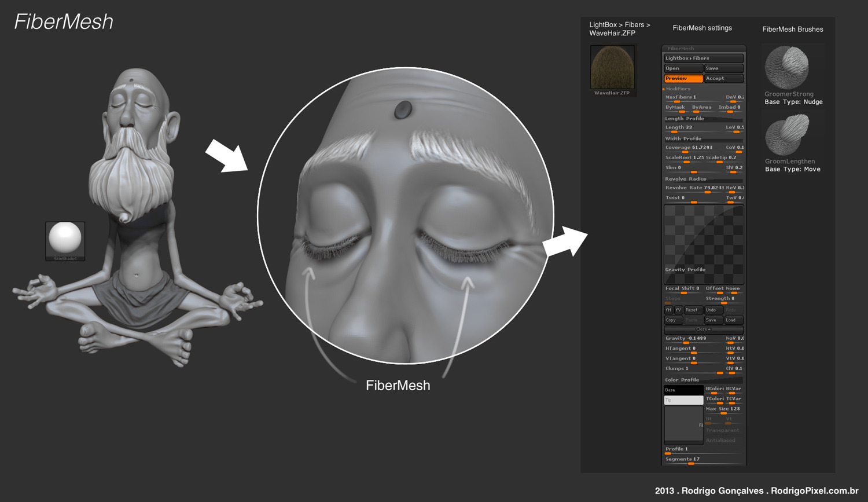Click the fV flip vertical button
Screen dimensions: 868x502
coord(679,310)
